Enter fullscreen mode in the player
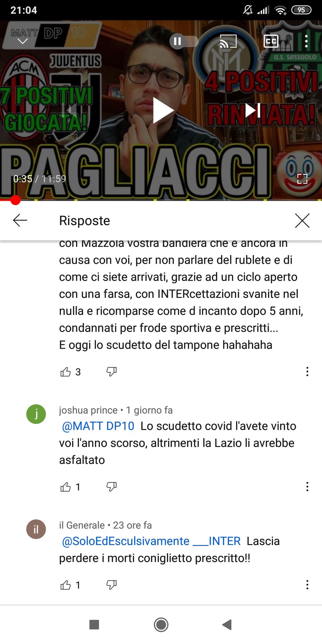This screenshot has height=644, width=322. [x=302, y=179]
